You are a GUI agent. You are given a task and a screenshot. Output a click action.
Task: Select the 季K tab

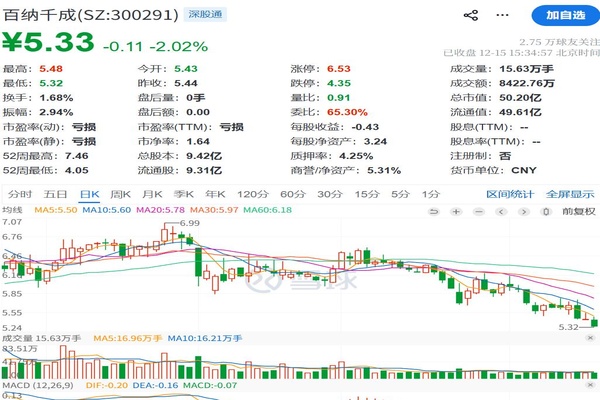184,194
